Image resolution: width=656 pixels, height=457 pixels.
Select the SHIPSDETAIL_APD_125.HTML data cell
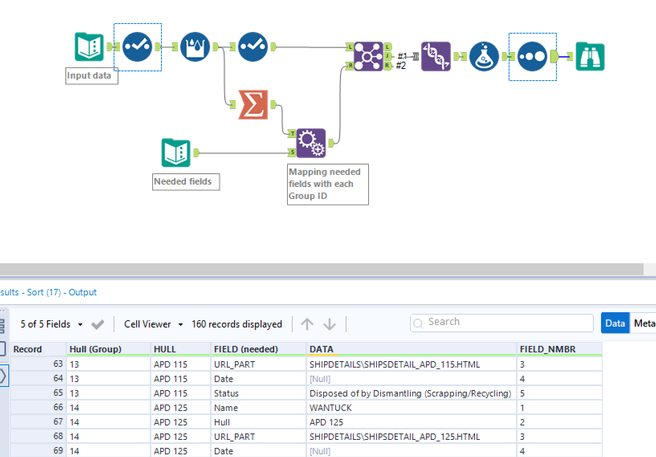411,436
